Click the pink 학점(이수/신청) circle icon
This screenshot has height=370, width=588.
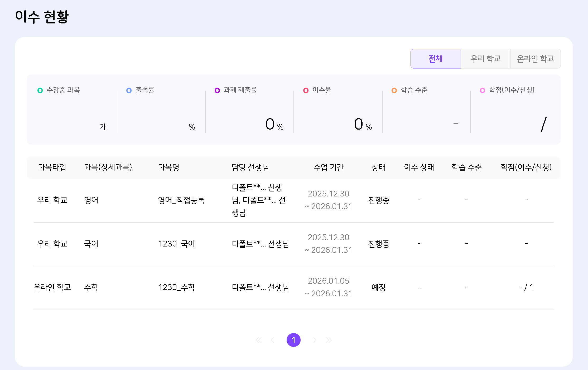[x=483, y=90]
